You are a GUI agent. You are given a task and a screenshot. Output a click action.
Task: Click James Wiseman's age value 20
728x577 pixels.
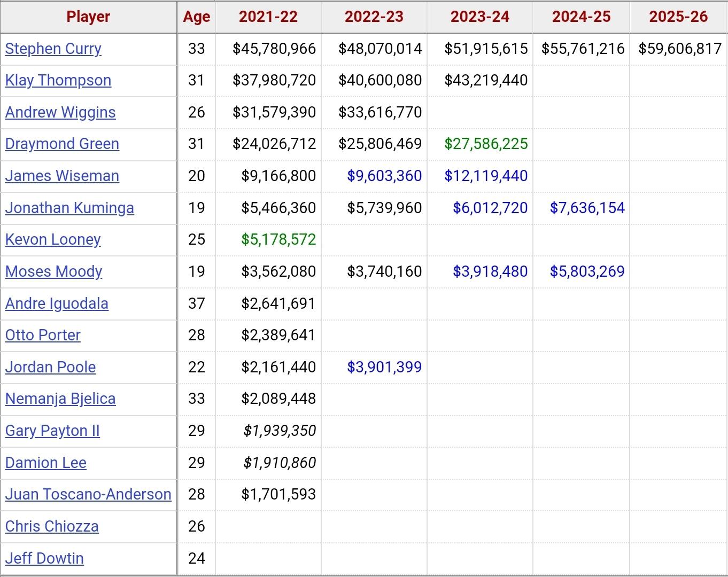click(x=197, y=176)
